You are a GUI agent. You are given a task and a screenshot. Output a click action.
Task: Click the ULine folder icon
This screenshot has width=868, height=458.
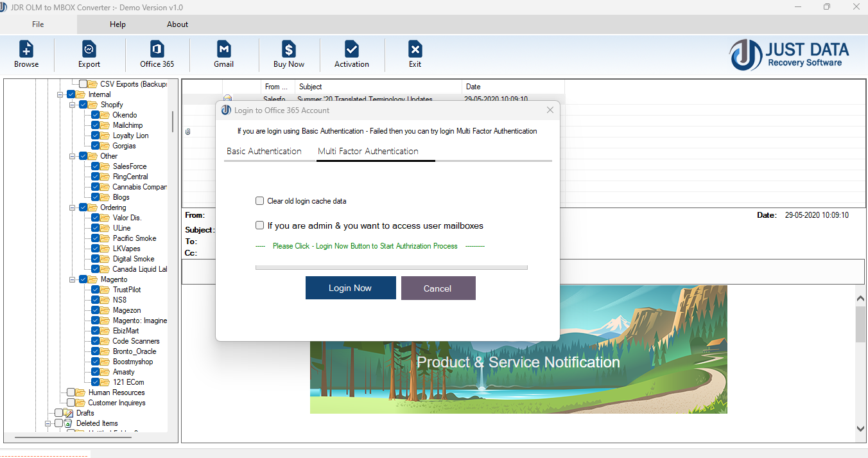105,228
